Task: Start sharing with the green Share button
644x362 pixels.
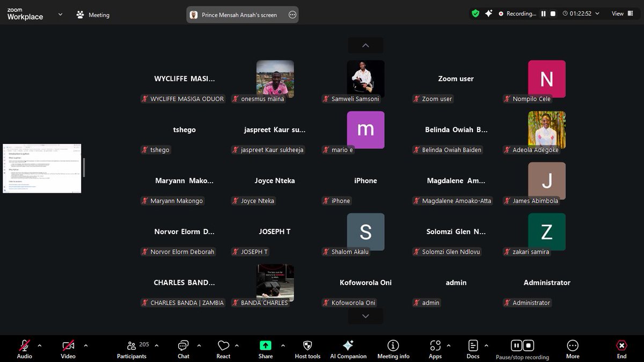Action: [x=266, y=349]
